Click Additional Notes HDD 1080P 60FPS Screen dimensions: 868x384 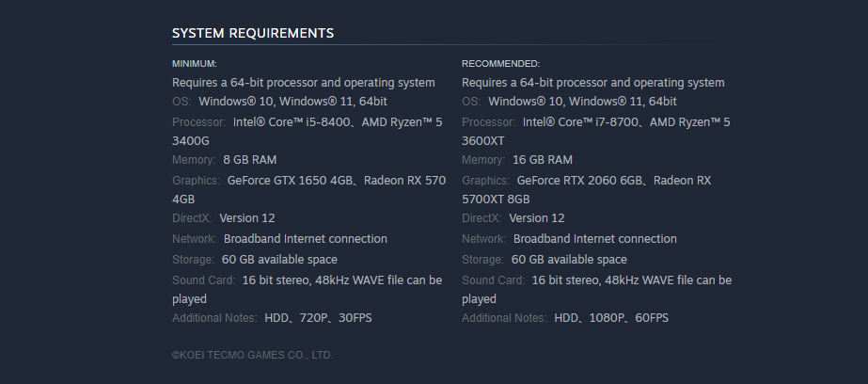[x=565, y=318]
